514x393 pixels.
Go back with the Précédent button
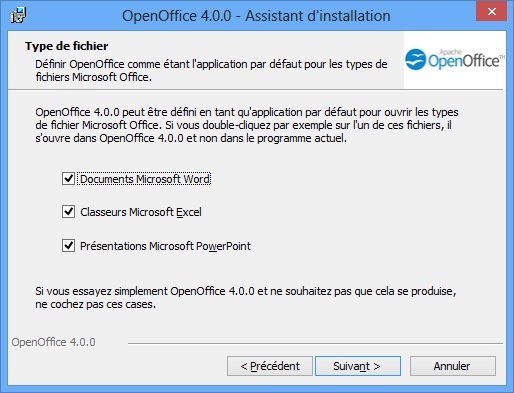click(270, 366)
